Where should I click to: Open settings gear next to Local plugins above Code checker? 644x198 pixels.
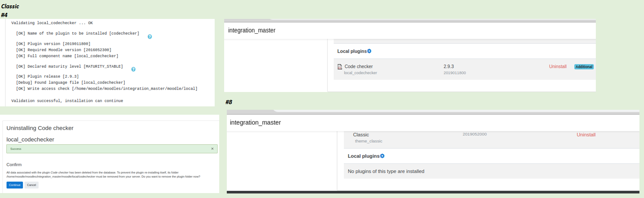coord(369,51)
